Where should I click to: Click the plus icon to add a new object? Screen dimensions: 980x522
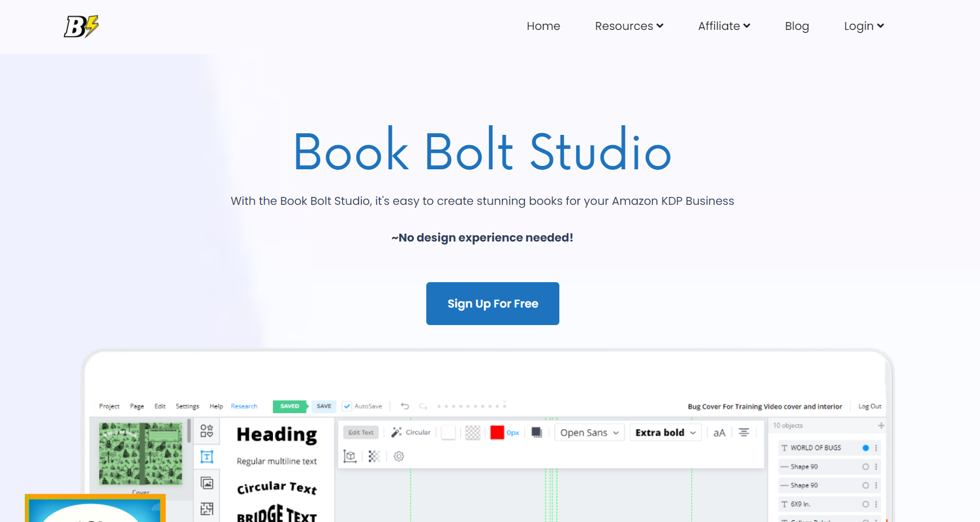(x=881, y=425)
